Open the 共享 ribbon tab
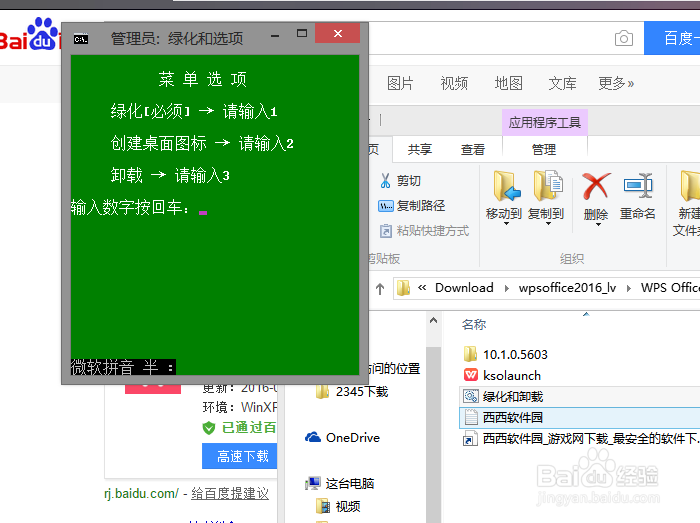 (420, 149)
